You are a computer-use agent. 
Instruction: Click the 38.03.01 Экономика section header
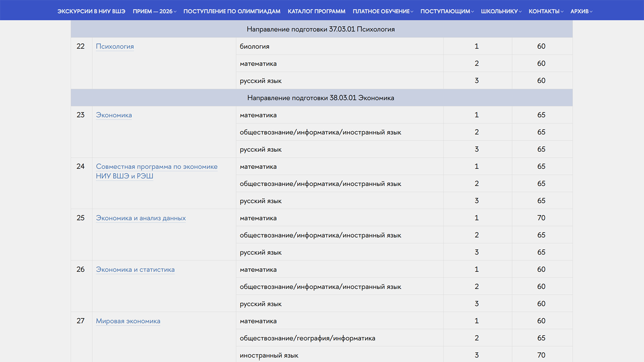[x=321, y=98]
